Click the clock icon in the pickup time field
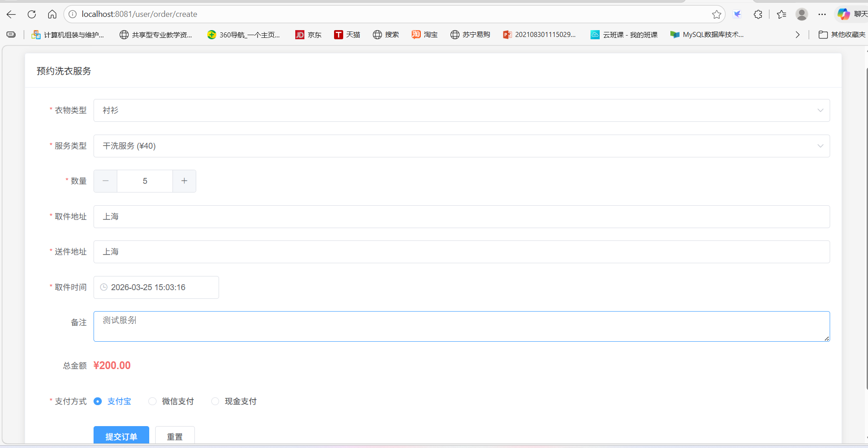 [104, 287]
